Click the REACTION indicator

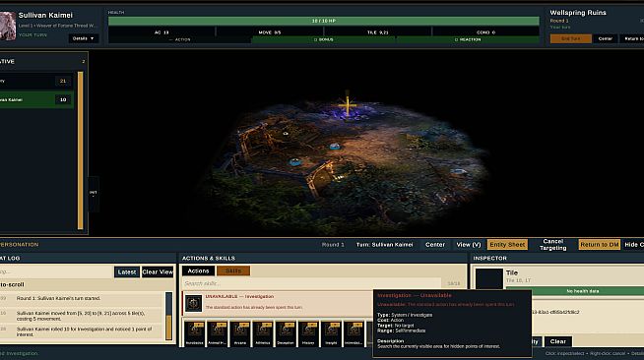click(x=468, y=39)
